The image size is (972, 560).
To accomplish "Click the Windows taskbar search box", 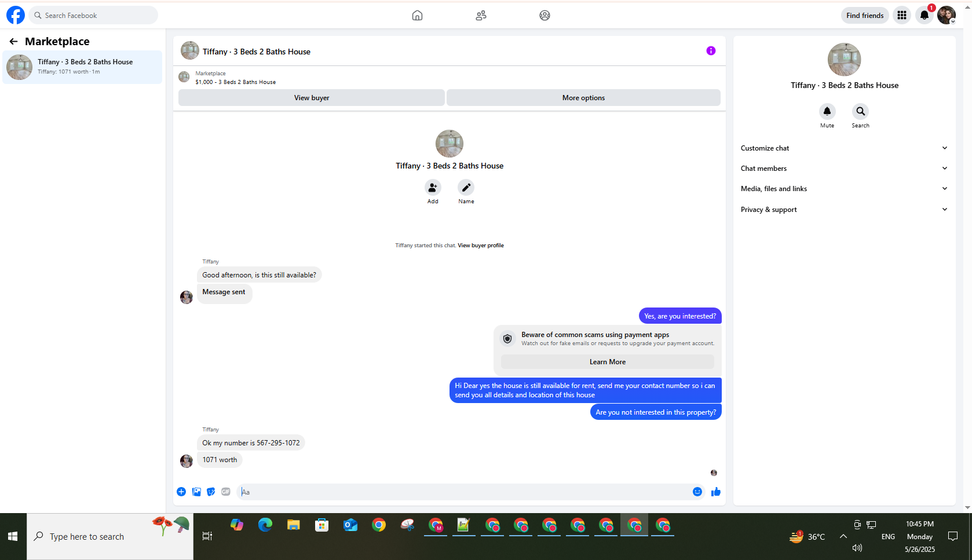I will coord(110,536).
